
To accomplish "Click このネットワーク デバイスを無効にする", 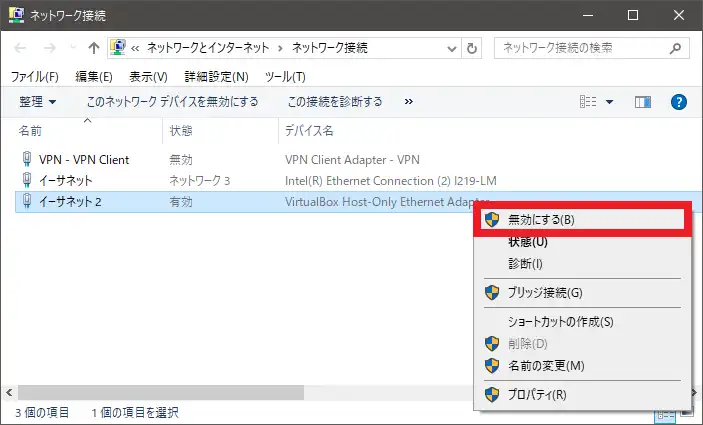I will (173, 102).
